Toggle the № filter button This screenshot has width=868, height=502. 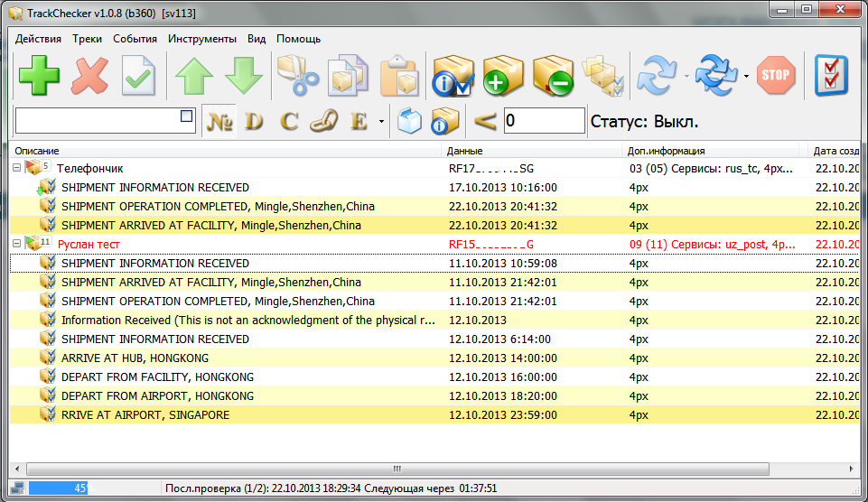[x=219, y=121]
